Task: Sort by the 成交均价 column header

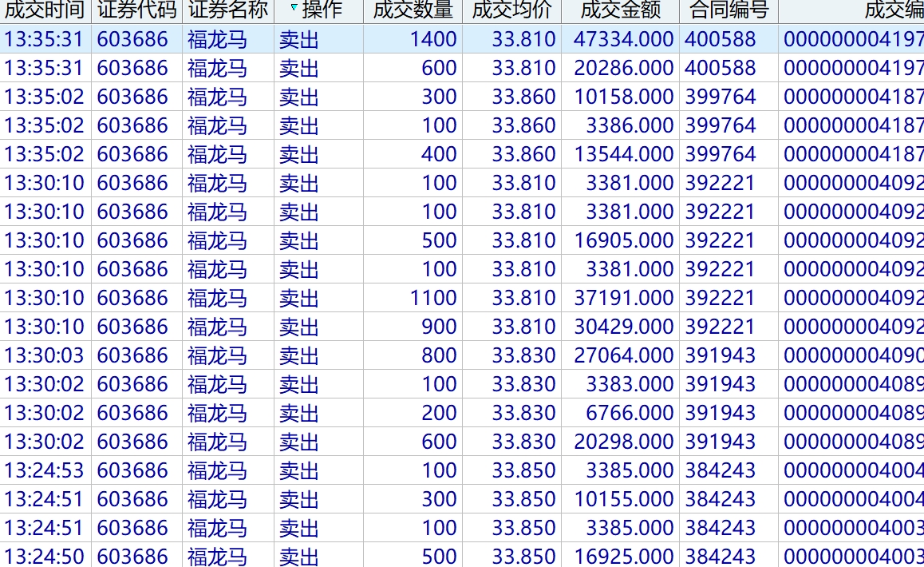Action: [x=511, y=10]
